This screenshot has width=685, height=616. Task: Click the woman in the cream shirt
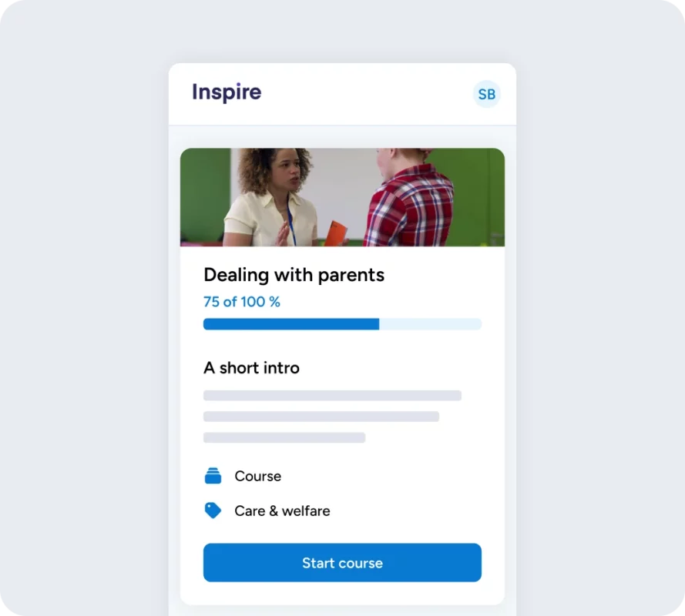pos(270,200)
